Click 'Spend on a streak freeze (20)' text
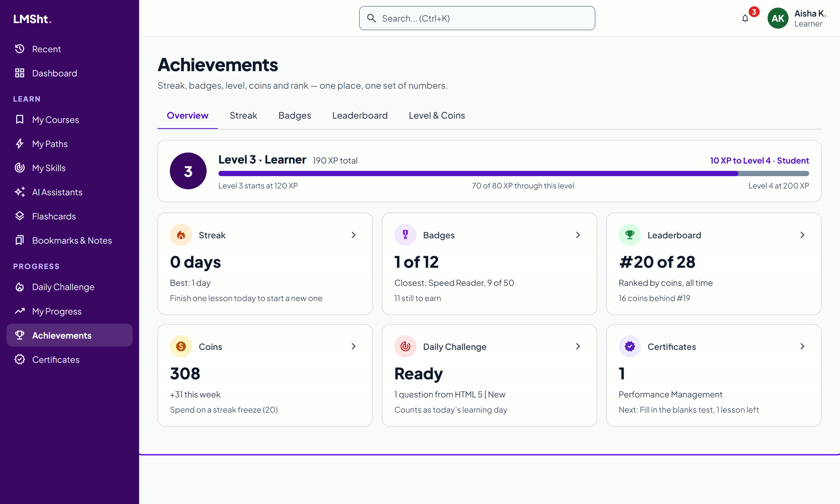Screen dimensions: 840x504 [224, 410]
